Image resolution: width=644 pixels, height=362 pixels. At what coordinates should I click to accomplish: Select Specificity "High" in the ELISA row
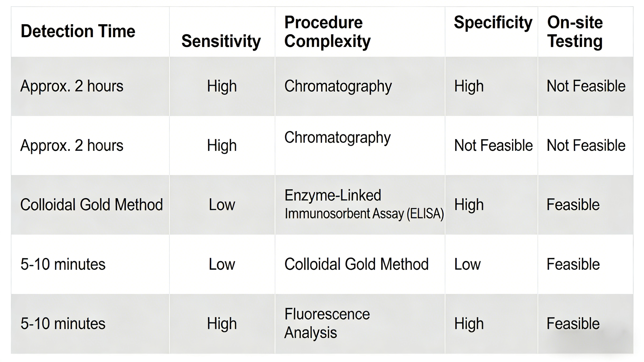(x=469, y=205)
